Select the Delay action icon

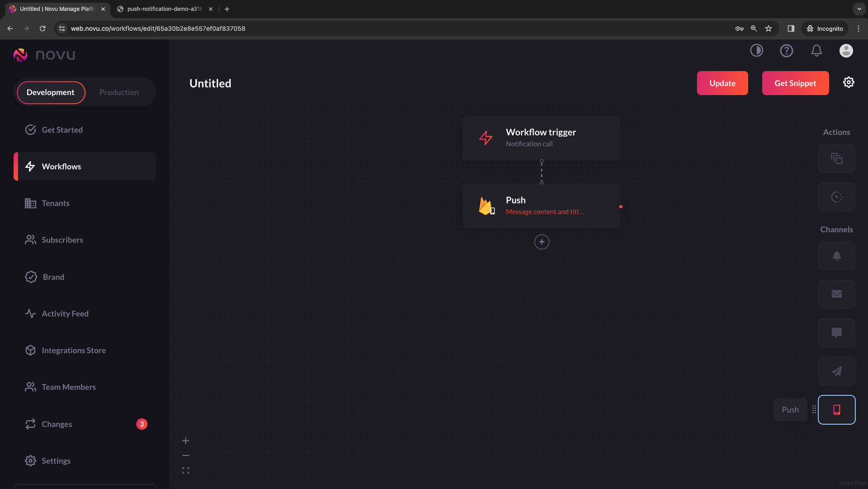click(x=836, y=197)
